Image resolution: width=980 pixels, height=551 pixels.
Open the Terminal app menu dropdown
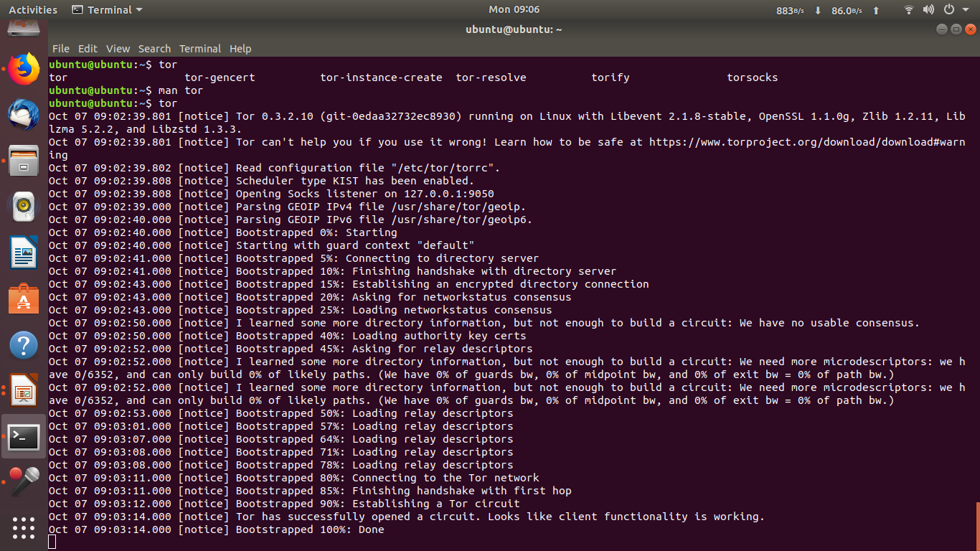(108, 10)
